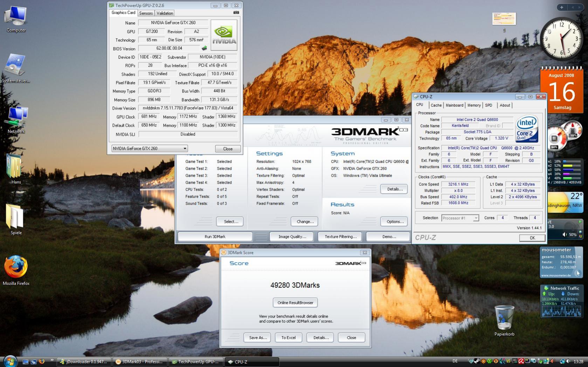Click the Name field in GPU-Z
Screen dimensions: 588x367
pos(173,23)
